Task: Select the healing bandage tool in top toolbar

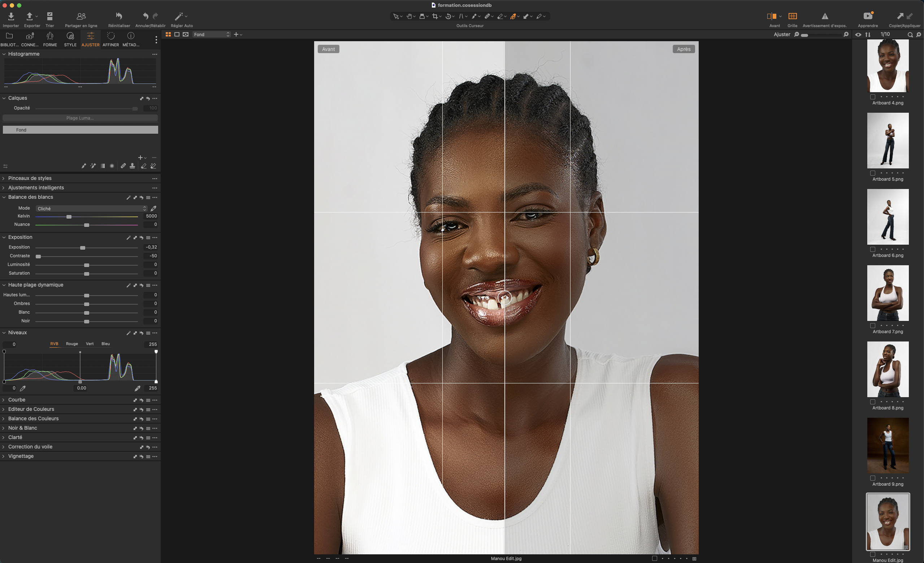Action: click(x=487, y=16)
